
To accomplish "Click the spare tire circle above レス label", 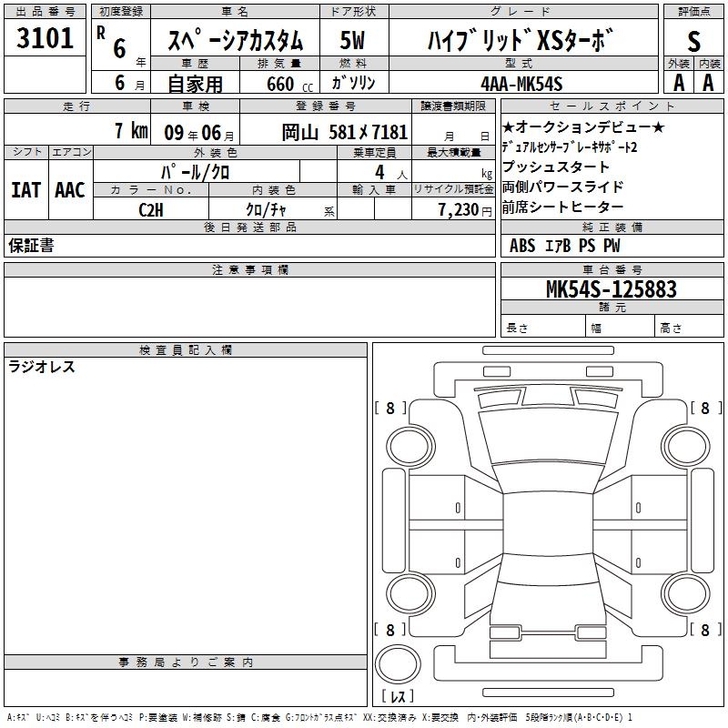I will 398,664.
